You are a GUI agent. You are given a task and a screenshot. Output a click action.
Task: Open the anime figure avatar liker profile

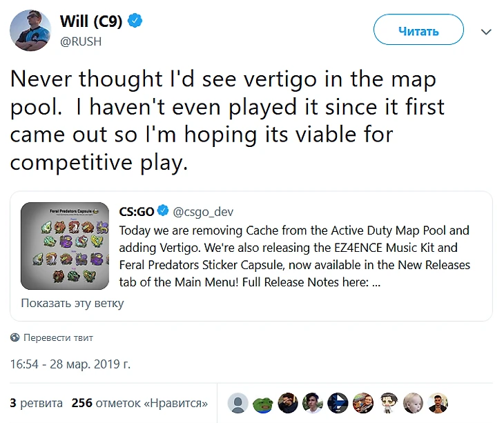click(x=388, y=403)
